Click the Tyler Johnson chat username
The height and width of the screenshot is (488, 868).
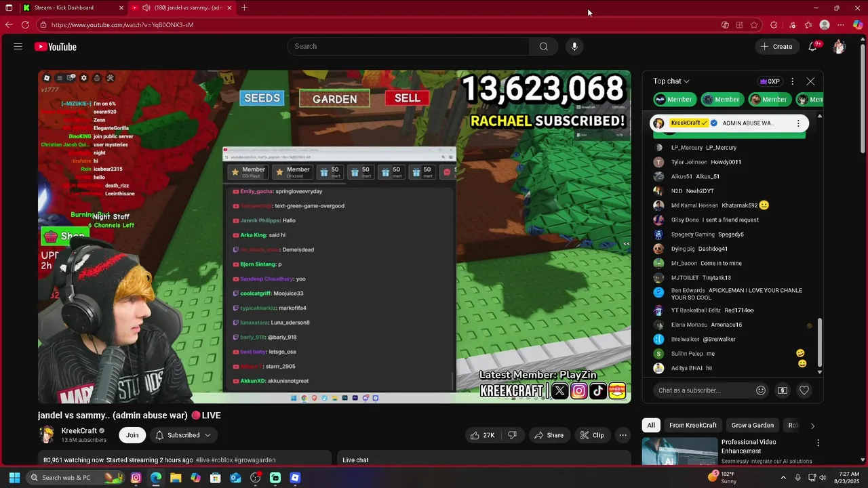click(689, 162)
